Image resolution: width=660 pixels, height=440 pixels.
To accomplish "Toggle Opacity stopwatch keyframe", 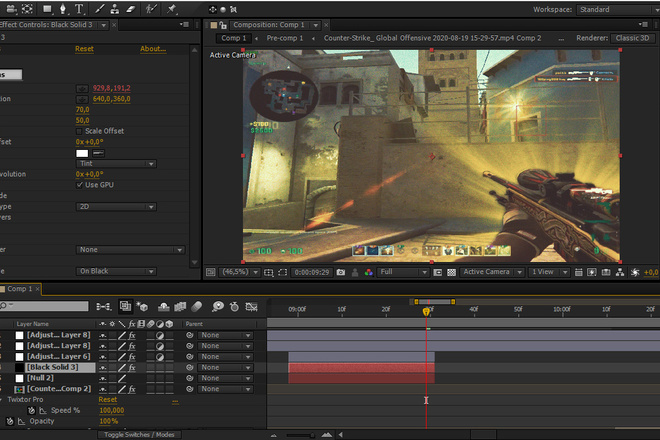I will 10,421.
